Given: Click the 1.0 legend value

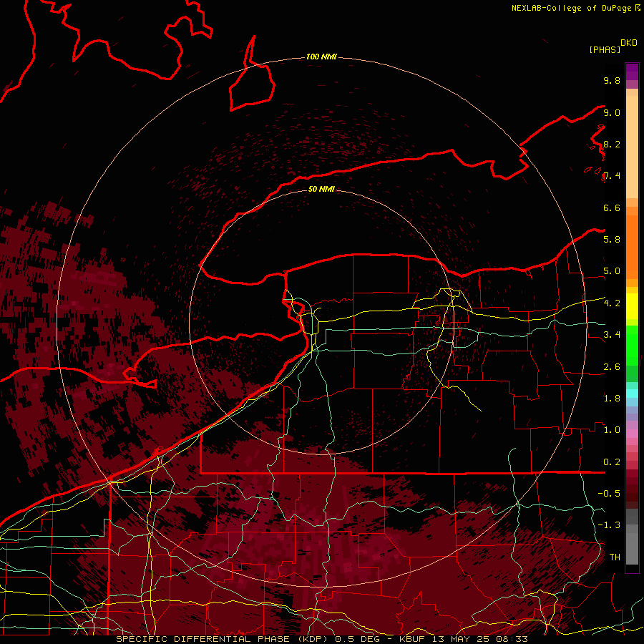Looking at the screenshot, I should point(612,429).
